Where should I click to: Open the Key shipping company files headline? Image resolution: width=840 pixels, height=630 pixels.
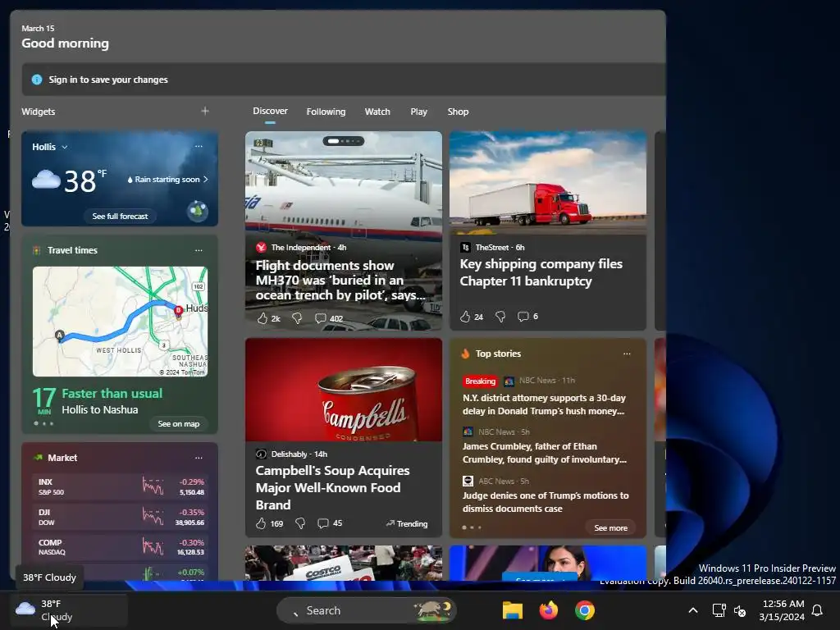tap(541, 272)
